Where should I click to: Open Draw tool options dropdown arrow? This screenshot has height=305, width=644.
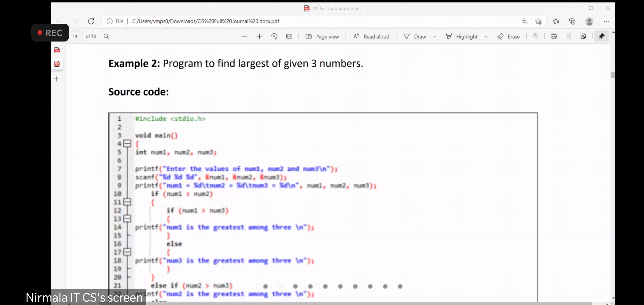coord(435,37)
